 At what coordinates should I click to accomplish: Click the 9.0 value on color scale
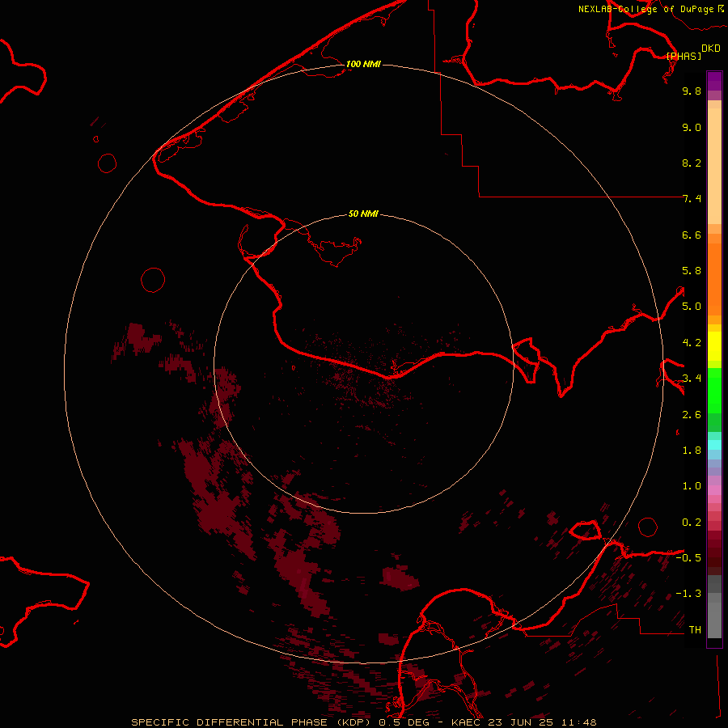[692, 127]
